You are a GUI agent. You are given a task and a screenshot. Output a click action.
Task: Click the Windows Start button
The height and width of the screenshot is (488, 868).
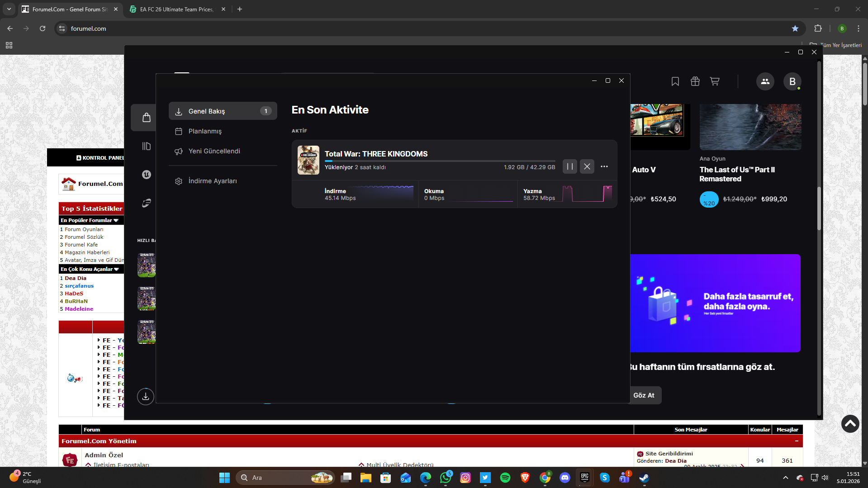pos(224,478)
